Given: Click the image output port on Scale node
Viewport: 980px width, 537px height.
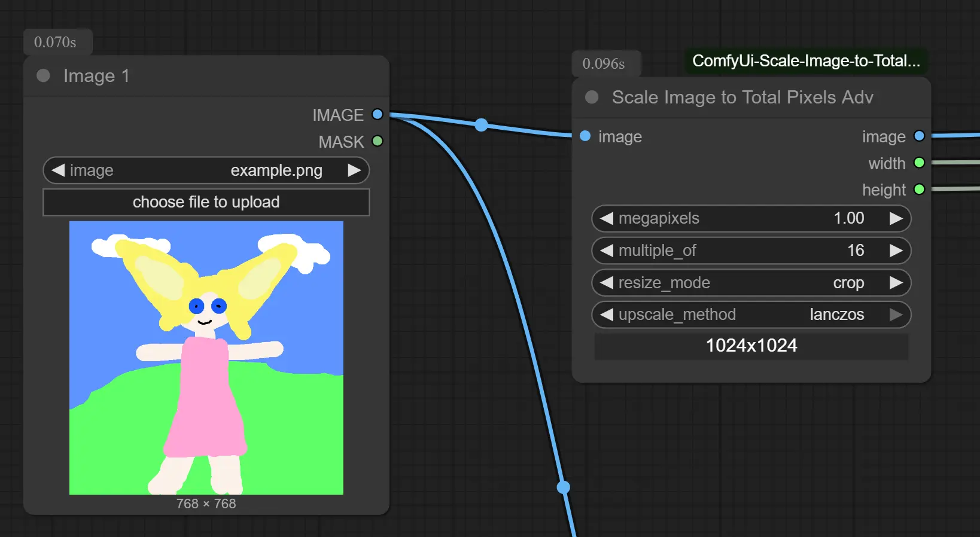Looking at the screenshot, I should tap(919, 136).
